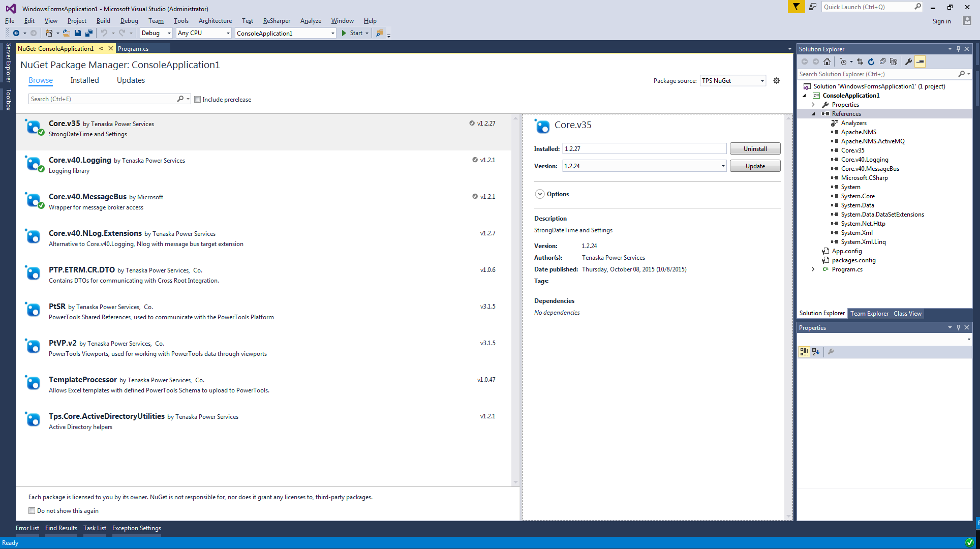Click the Save All toolbar icon
This screenshot has width=980, height=549.
tap(89, 33)
